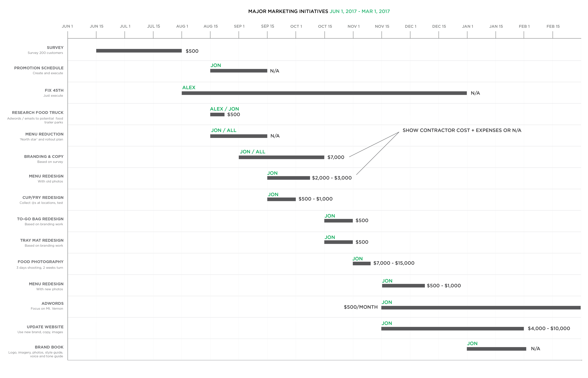This screenshot has width=588, height=378.
Task: Click the Branding & Copy timeline bar
Action: coord(281,157)
